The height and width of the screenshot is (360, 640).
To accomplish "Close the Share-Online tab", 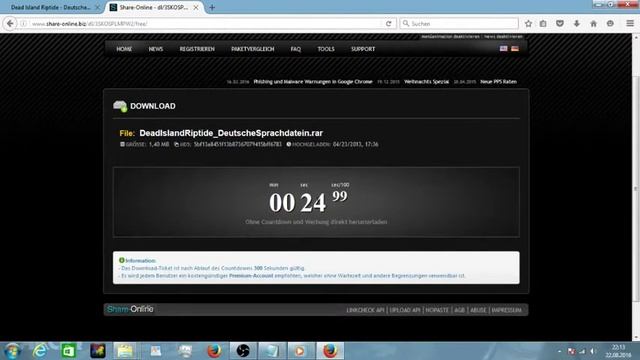I will point(196,7).
